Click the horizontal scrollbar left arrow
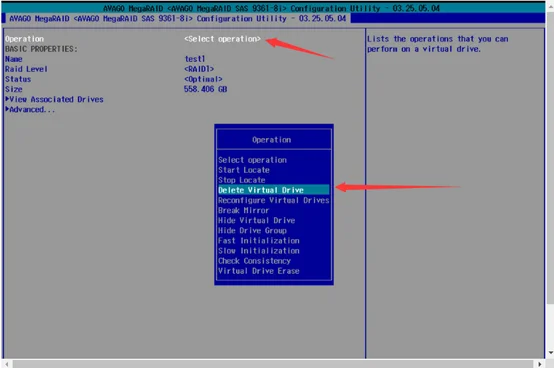 (x=7, y=364)
